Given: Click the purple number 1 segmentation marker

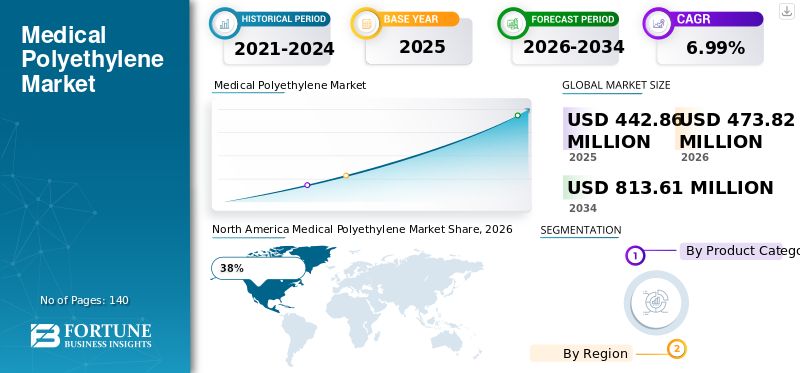Looking at the screenshot, I should (635, 255).
